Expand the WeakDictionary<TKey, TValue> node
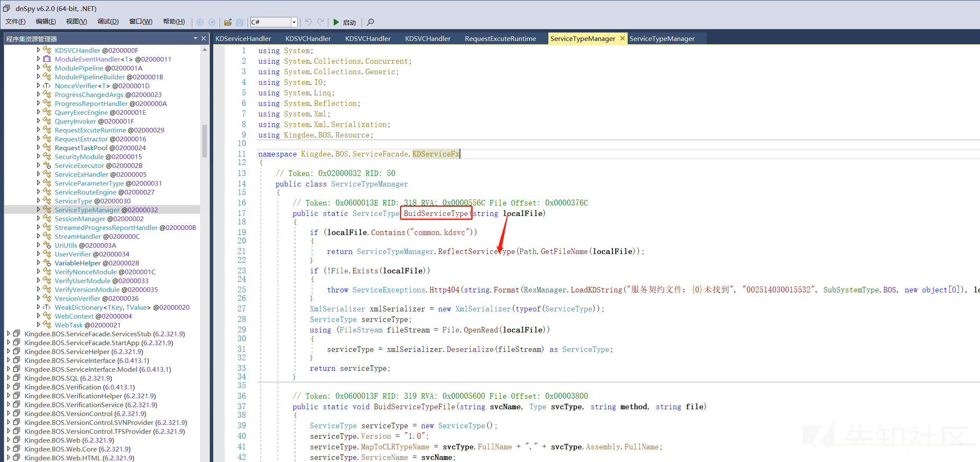This screenshot has height=462, width=980. click(38, 307)
